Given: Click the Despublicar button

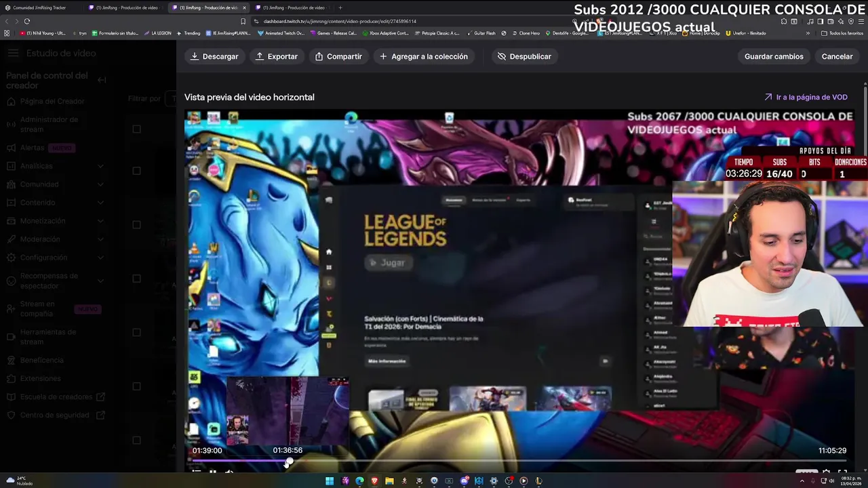Looking at the screenshot, I should (524, 56).
